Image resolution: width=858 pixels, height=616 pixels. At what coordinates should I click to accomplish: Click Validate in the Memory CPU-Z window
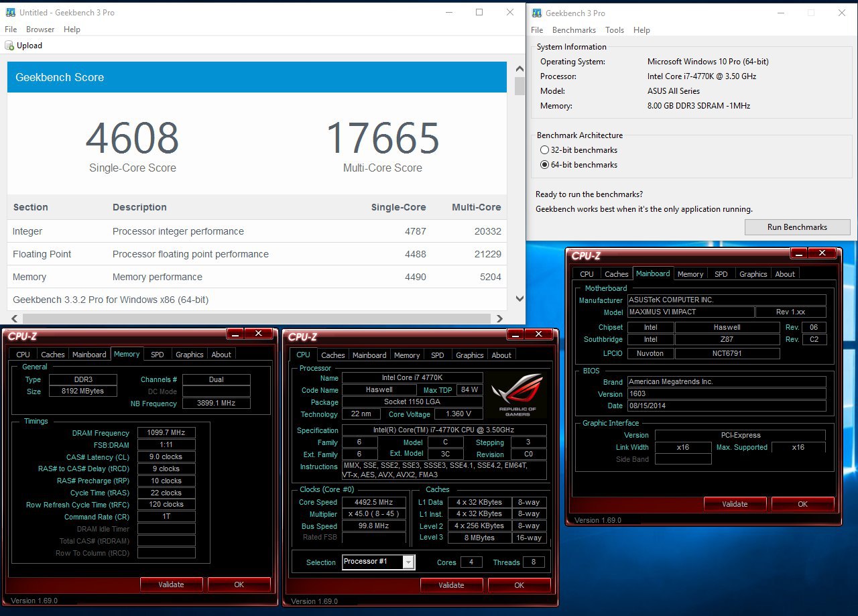tap(171, 584)
